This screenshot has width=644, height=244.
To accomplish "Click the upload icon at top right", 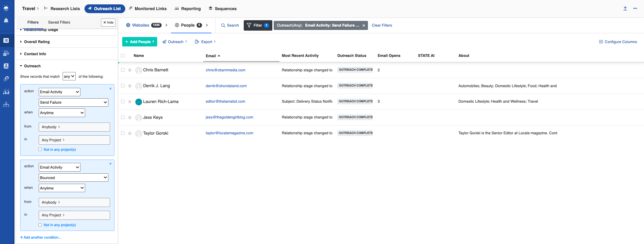I will pos(625,9).
